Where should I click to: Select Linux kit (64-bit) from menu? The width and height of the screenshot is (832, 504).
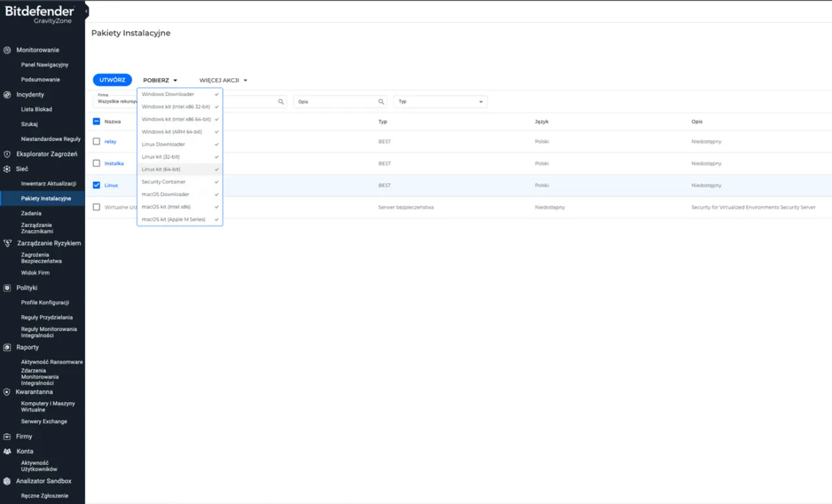[161, 170]
